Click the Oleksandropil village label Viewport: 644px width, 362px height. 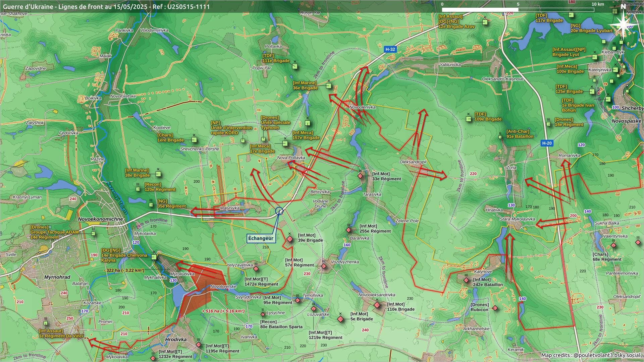pyautogui.click(x=413, y=162)
